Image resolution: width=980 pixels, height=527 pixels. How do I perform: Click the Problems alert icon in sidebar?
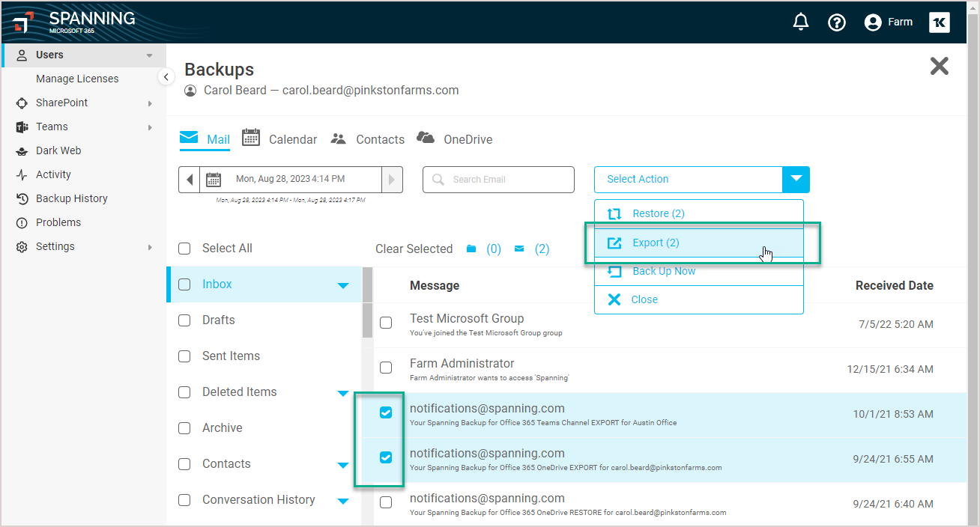22,222
